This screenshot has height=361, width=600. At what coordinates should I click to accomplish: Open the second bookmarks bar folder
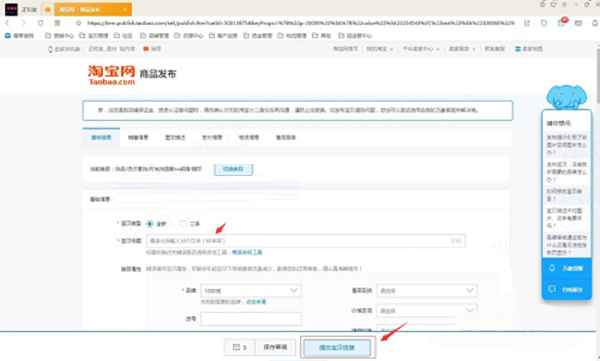click(x=59, y=36)
